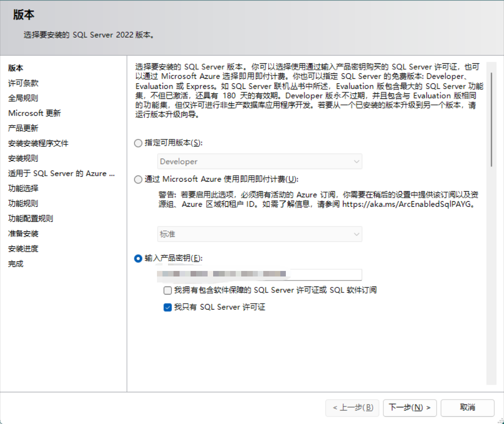Select 版本 step in the sidebar
This screenshot has height=424, width=504.
(16, 68)
